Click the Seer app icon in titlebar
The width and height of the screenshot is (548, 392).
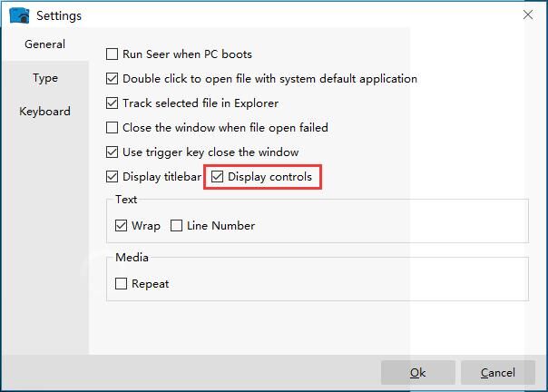[19, 15]
